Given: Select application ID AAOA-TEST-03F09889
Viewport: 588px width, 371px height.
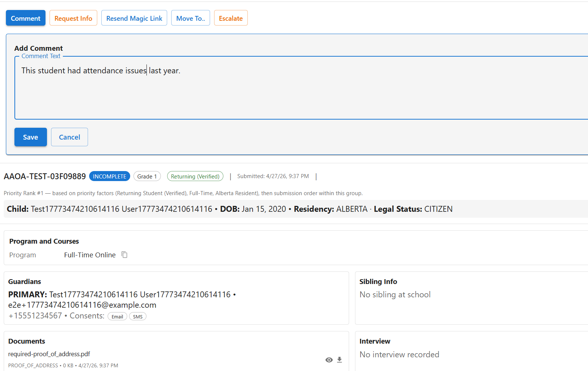Looking at the screenshot, I should pos(45,176).
